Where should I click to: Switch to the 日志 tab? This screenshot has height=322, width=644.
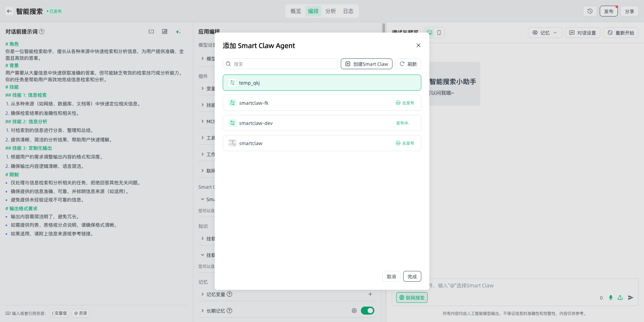[x=348, y=11]
